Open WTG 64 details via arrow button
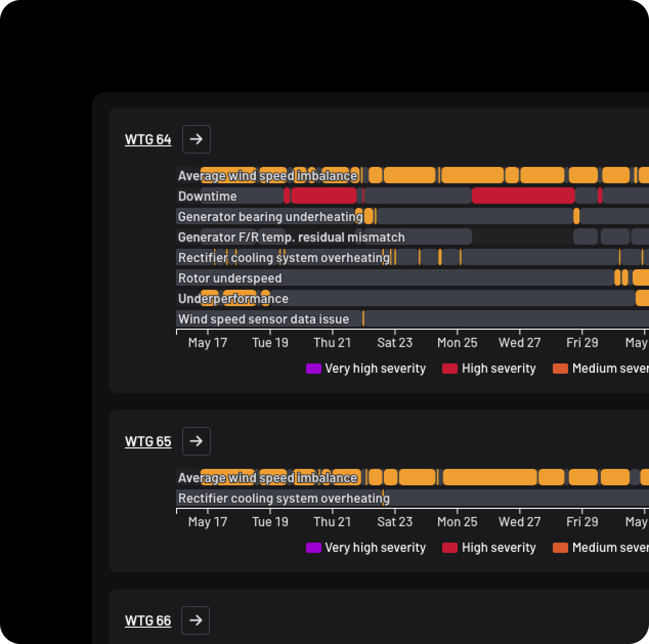Viewport: 649px width, 644px height. [197, 139]
